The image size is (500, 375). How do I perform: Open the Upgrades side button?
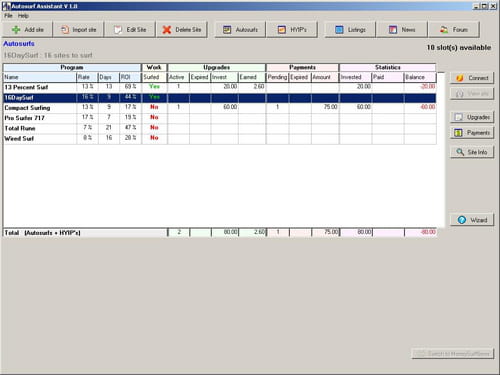point(472,117)
